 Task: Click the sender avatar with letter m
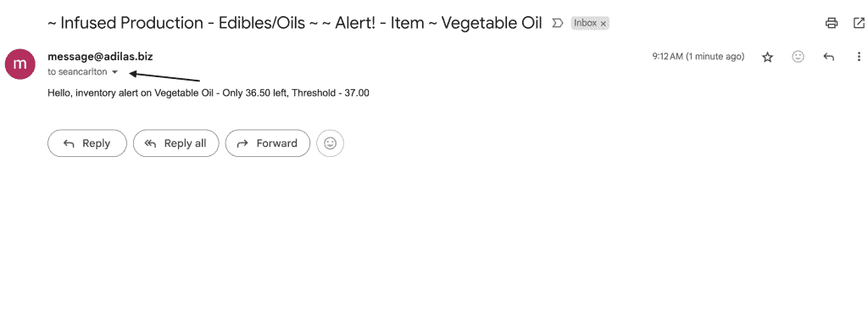click(20, 64)
